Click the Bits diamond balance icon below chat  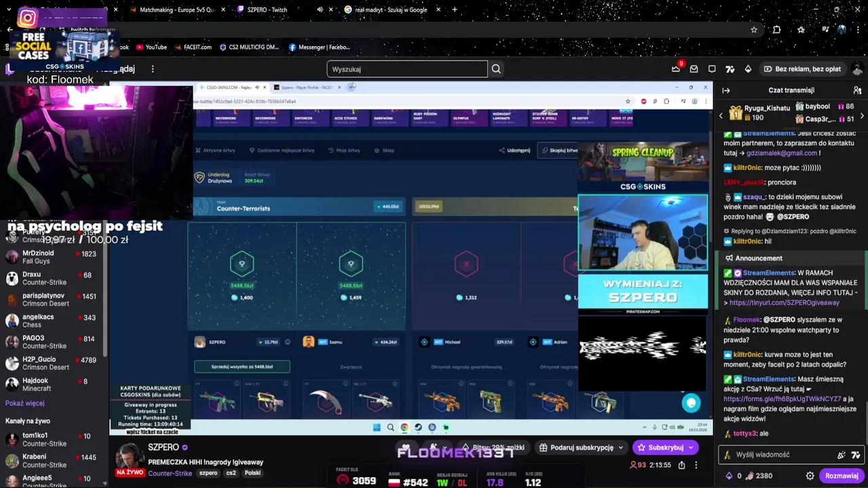pyautogui.click(x=729, y=476)
